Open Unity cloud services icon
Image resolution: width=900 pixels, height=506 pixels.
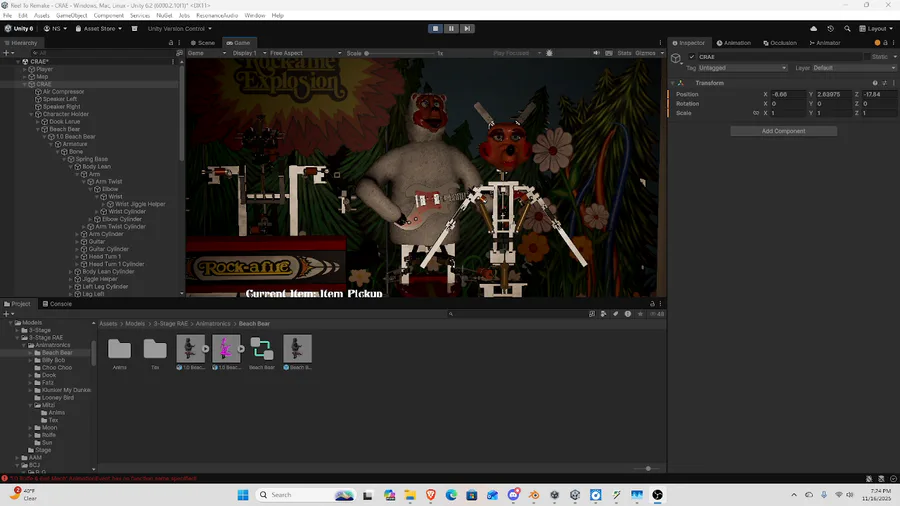click(x=813, y=29)
